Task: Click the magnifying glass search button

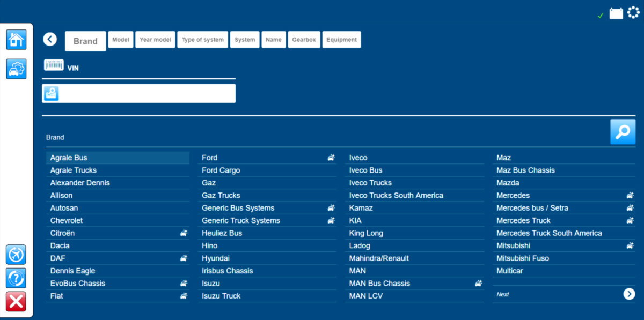Action: pyautogui.click(x=623, y=132)
